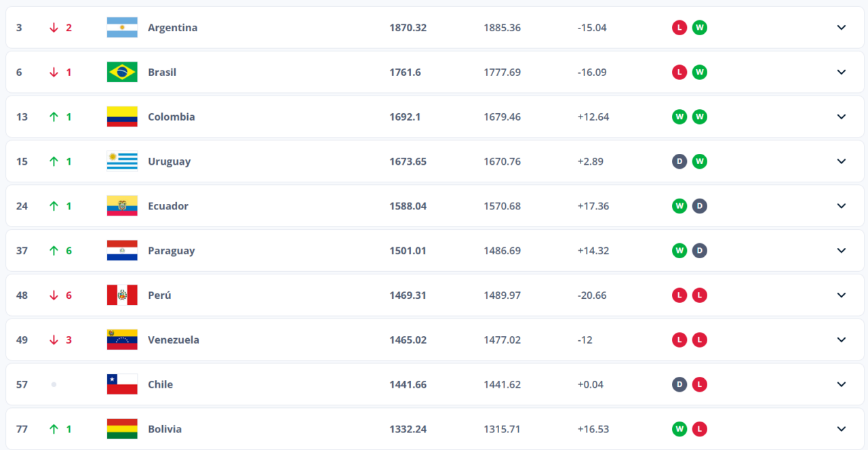Screen dimensions: 868x450
Task: Select the Brasil flag icon
Action: (x=122, y=72)
